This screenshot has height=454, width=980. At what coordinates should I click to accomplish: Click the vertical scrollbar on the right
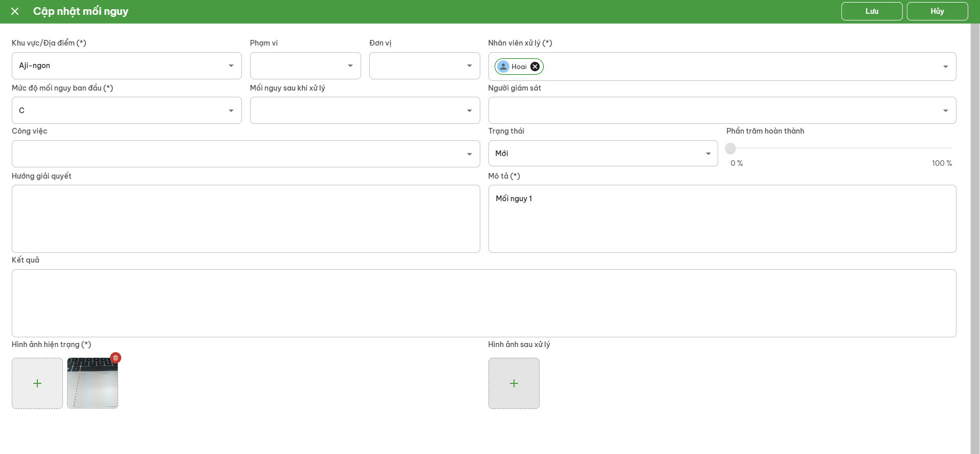point(975,239)
